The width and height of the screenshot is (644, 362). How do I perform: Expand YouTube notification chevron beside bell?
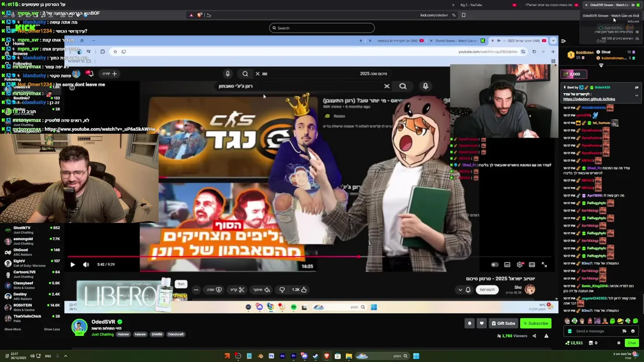tap(460, 290)
